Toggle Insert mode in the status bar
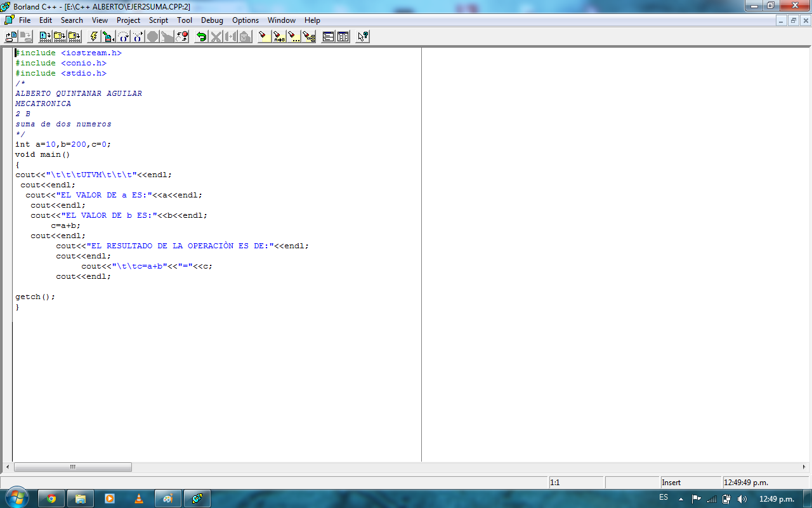Screen dimensions: 812x508 pos(671,482)
